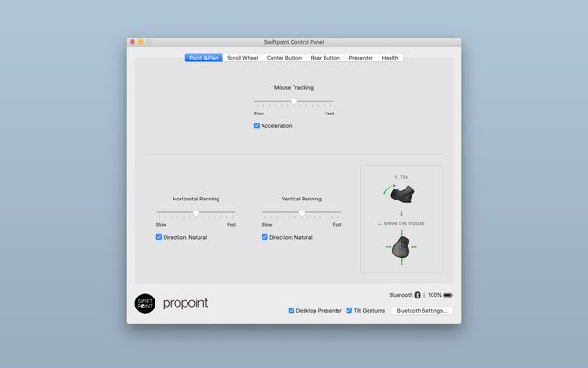This screenshot has height=368, width=588.
Task: Disable the Desktop Presenter checkbox
Action: (x=292, y=310)
